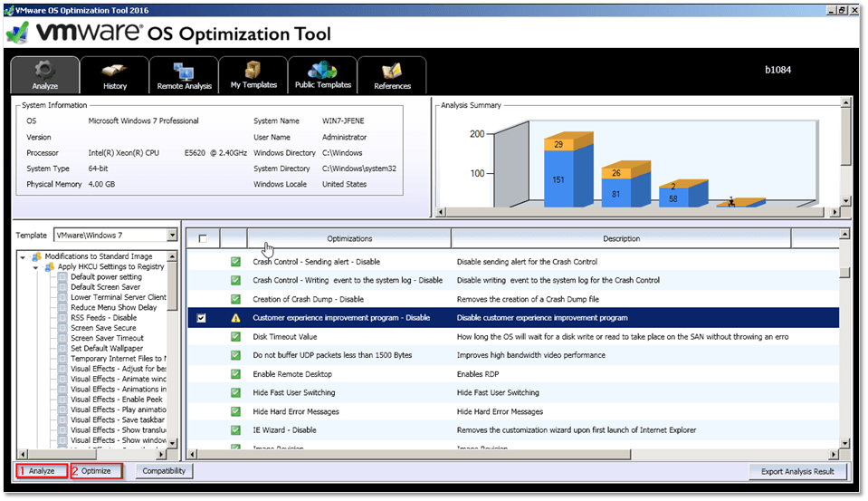
Task: Toggle the select-all checkbox in header
Action: tap(203, 239)
